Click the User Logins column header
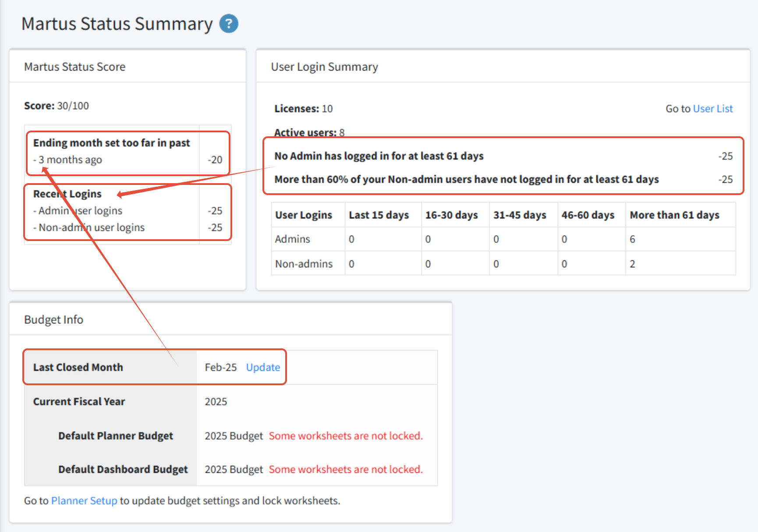758x532 pixels. pyautogui.click(x=304, y=215)
